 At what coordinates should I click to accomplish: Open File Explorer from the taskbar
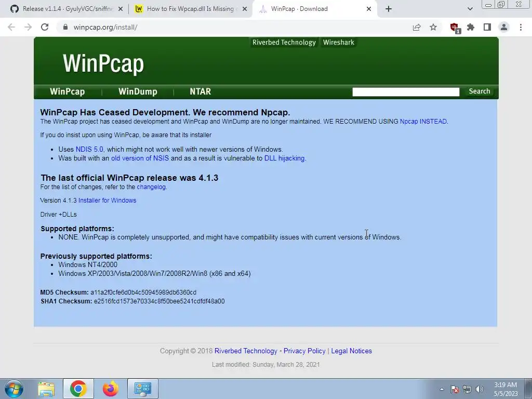point(46,389)
